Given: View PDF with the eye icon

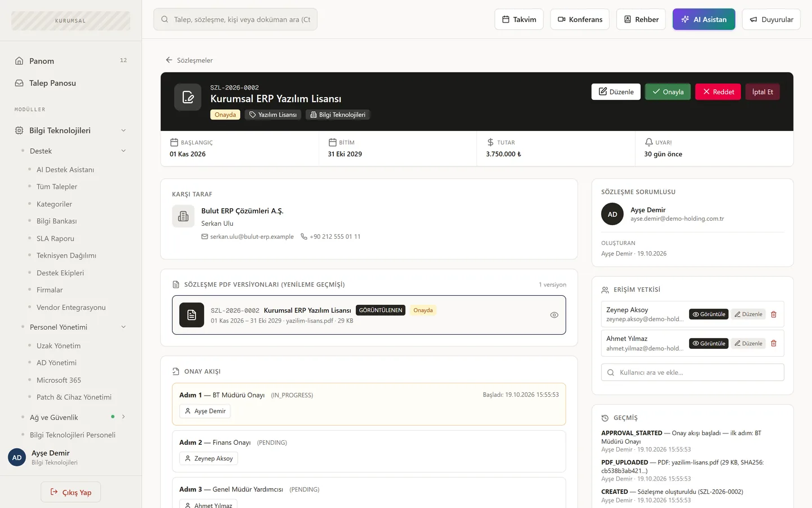Looking at the screenshot, I should [554, 315].
